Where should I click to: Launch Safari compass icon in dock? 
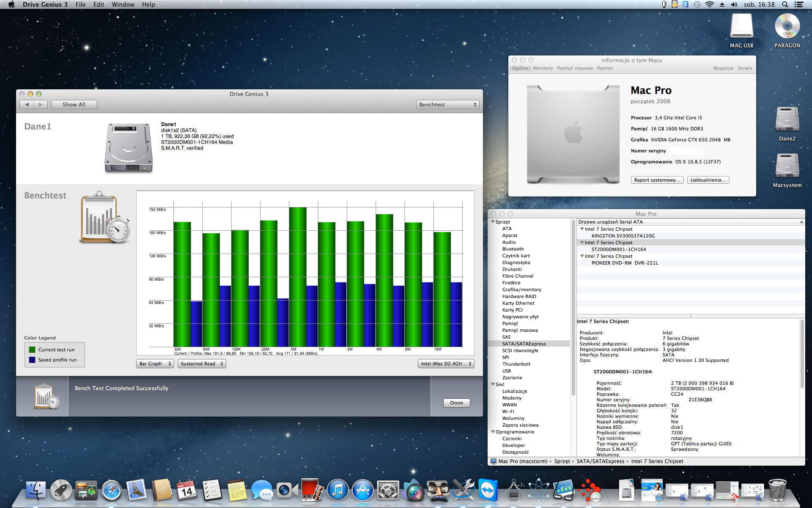pyautogui.click(x=111, y=490)
